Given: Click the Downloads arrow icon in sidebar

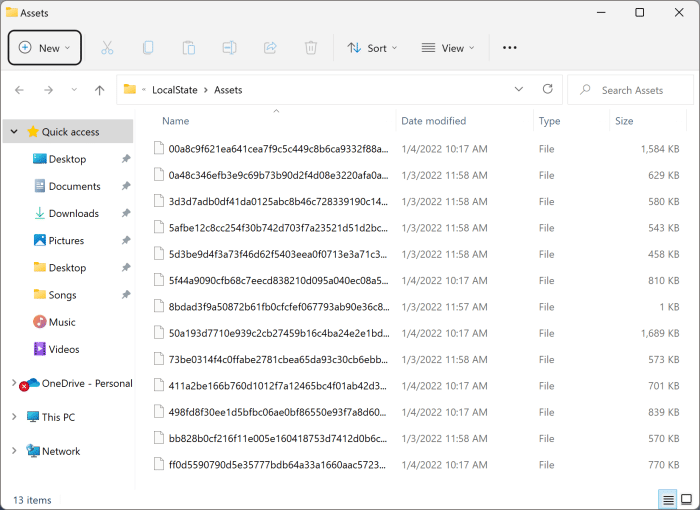Looking at the screenshot, I should pos(40,213).
